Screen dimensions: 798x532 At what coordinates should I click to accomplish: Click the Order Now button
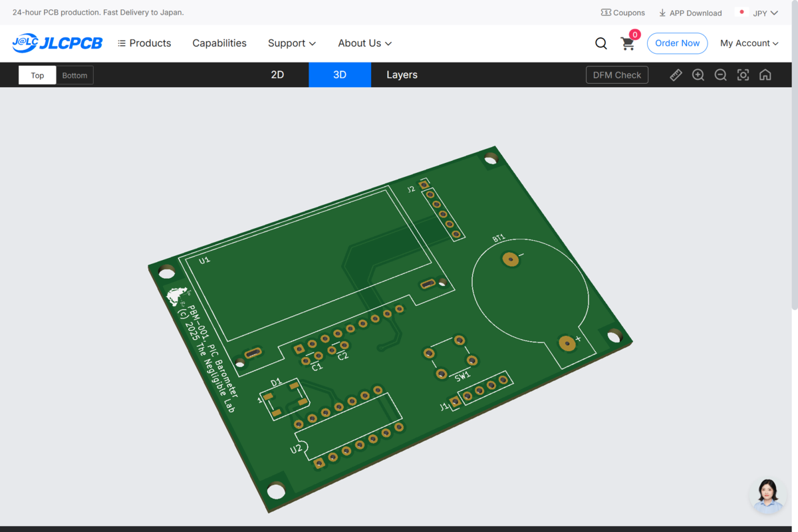tap(677, 43)
